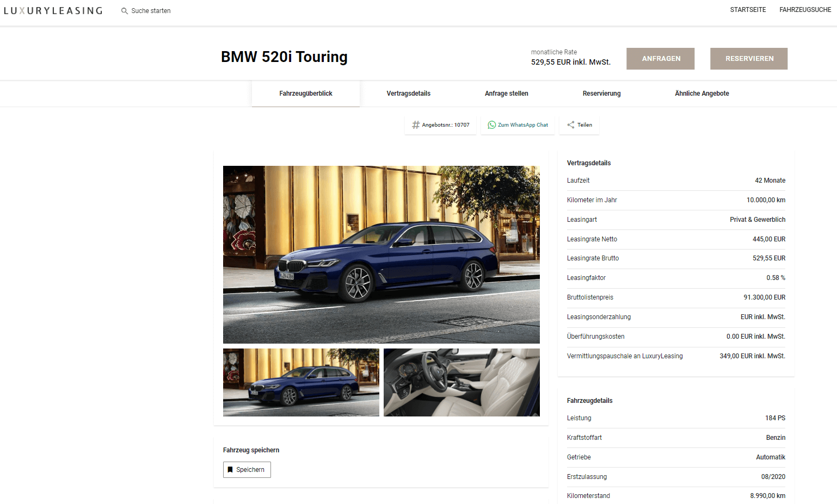Click the ANFRAGEN button
Viewport: 837px width, 504px height.
[x=660, y=59]
